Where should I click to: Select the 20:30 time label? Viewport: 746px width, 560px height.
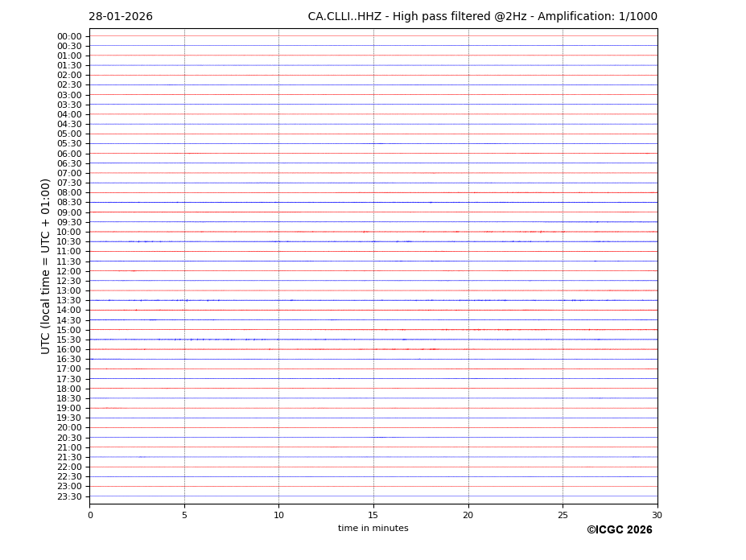click(69, 438)
